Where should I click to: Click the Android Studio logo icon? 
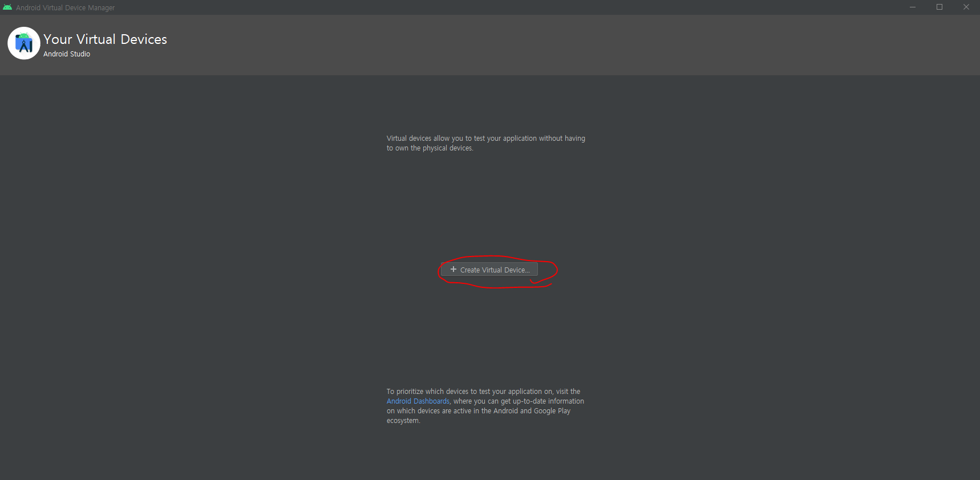tap(24, 43)
